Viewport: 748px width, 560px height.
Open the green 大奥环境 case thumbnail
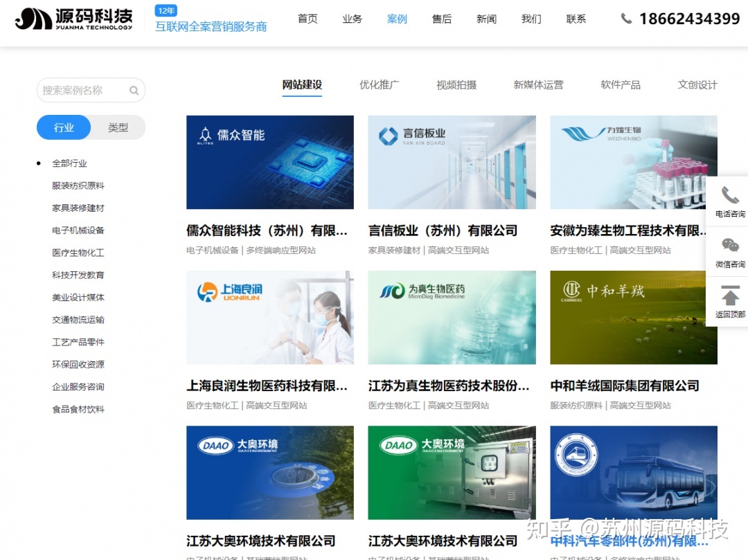coord(452,473)
